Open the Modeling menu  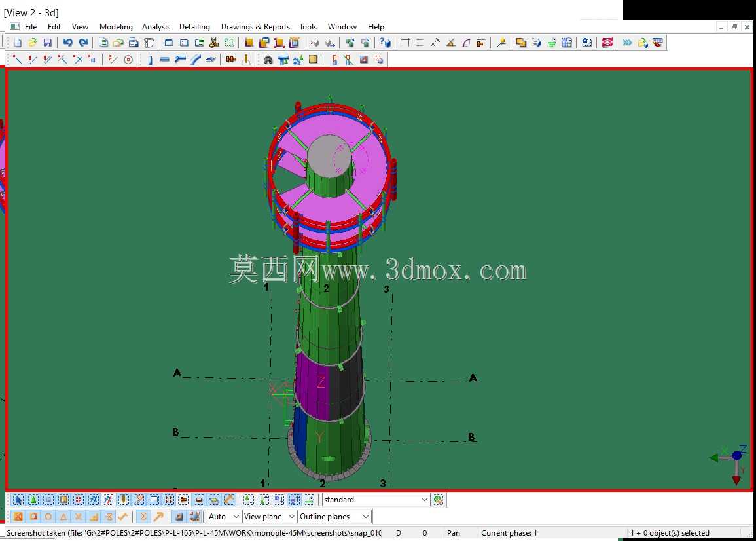tap(116, 27)
